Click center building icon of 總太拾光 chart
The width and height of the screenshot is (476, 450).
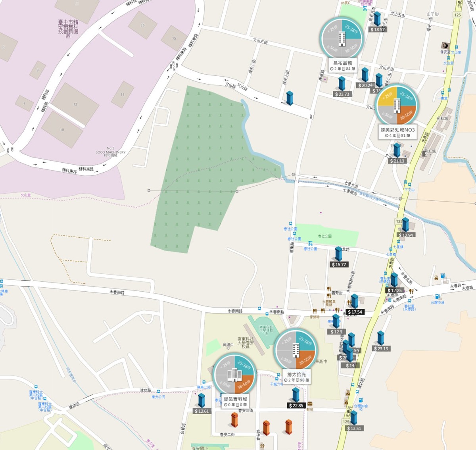click(x=296, y=350)
